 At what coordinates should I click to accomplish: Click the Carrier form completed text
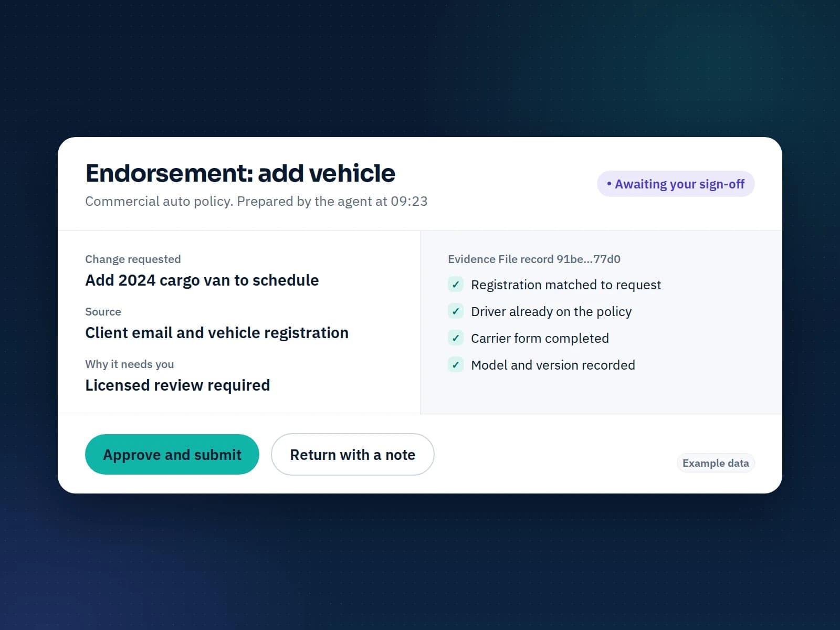tap(540, 339)
